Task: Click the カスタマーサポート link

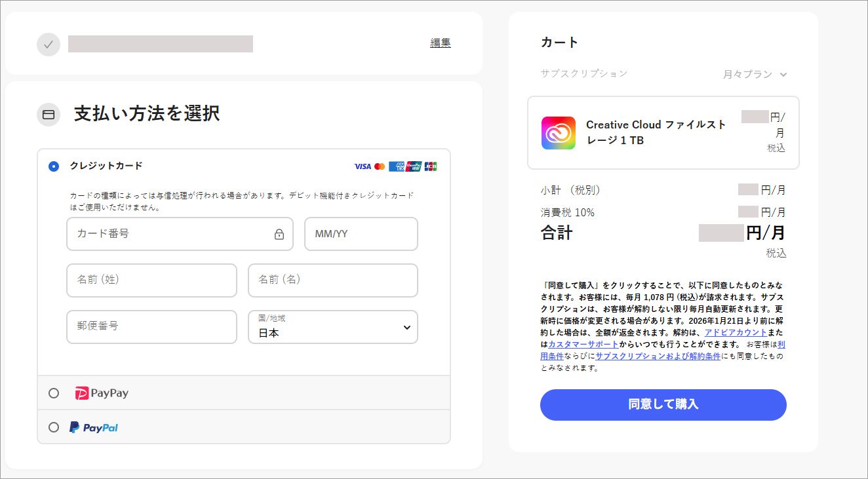Action: click(x=583, y=344)
